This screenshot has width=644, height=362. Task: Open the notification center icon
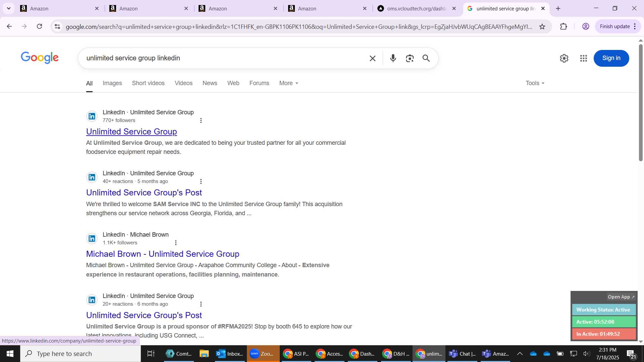[x=631, y=354]
